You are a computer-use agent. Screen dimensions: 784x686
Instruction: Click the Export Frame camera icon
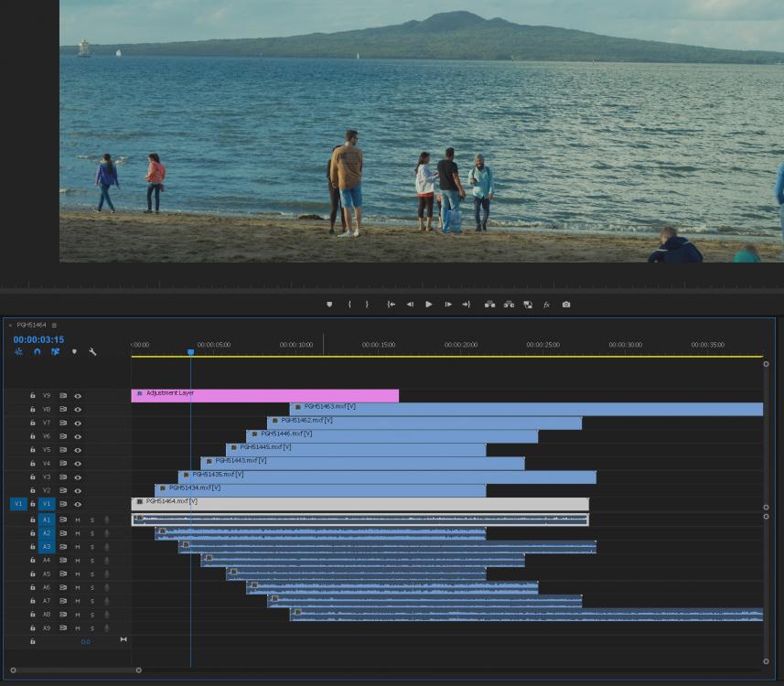566,305
